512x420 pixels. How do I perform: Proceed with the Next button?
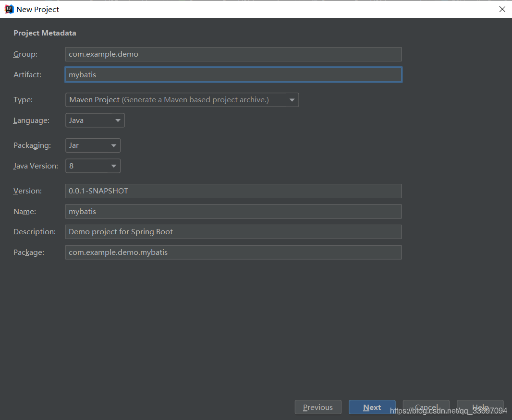coord(372,407)
